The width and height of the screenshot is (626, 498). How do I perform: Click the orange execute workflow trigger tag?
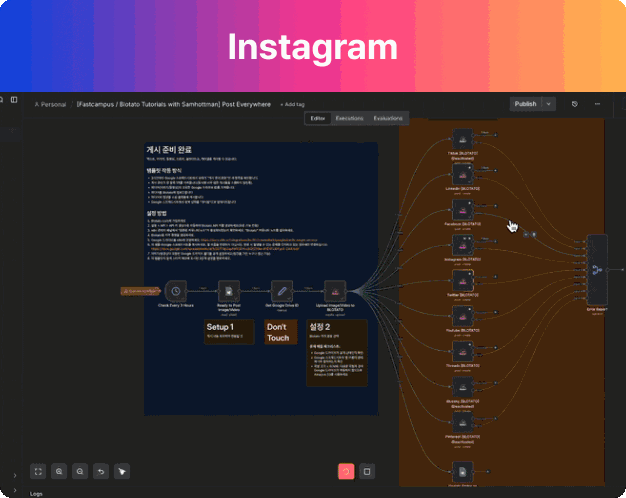pos(141,291)
